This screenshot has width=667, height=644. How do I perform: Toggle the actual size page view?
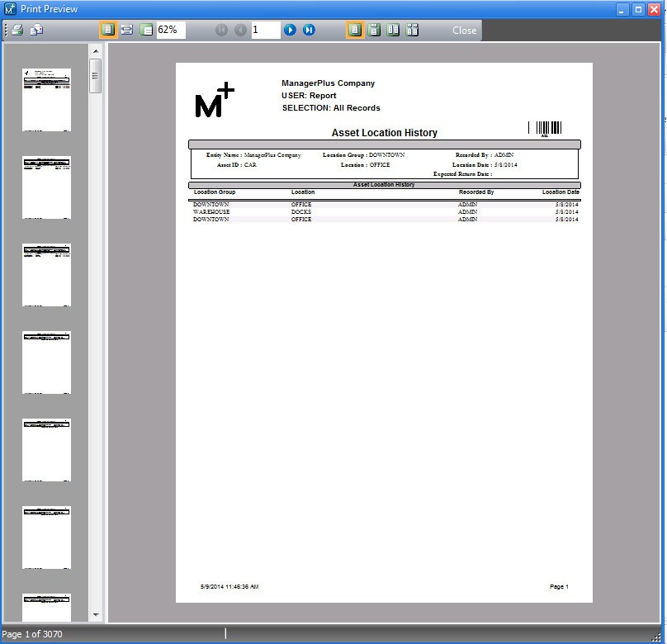click(108, 30)
